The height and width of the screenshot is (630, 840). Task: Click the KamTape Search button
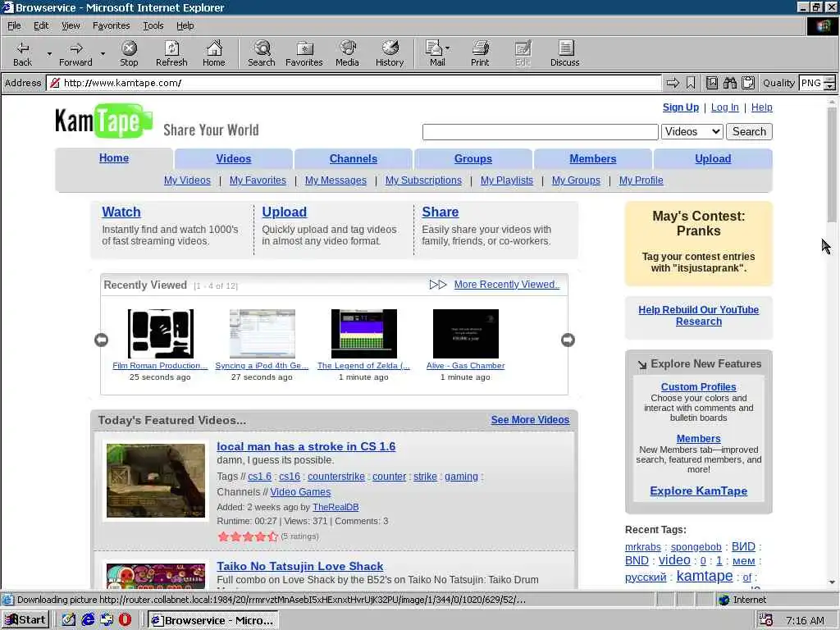click(x=749, y=132)
